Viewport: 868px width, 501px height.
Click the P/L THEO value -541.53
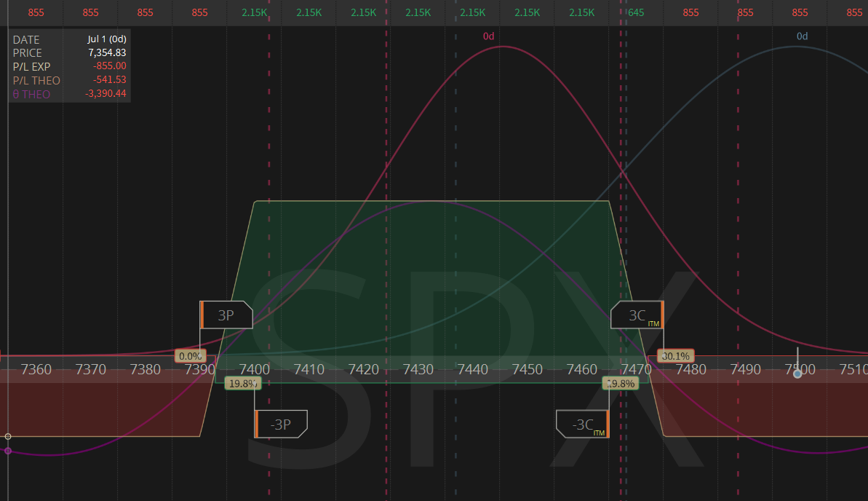(110, 80)
